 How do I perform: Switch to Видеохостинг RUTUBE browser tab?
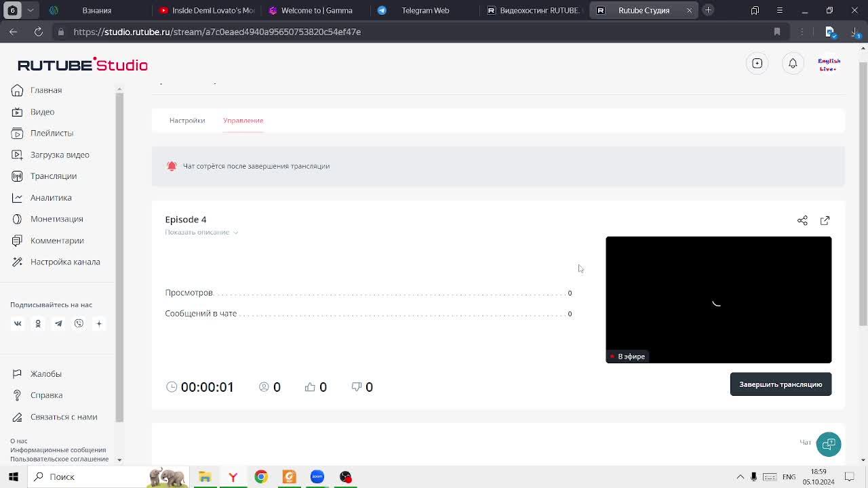[535, 10]
